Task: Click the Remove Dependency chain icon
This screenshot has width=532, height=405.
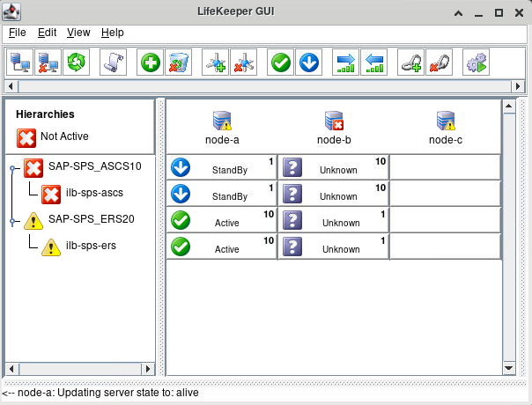Action: (439, 63)
